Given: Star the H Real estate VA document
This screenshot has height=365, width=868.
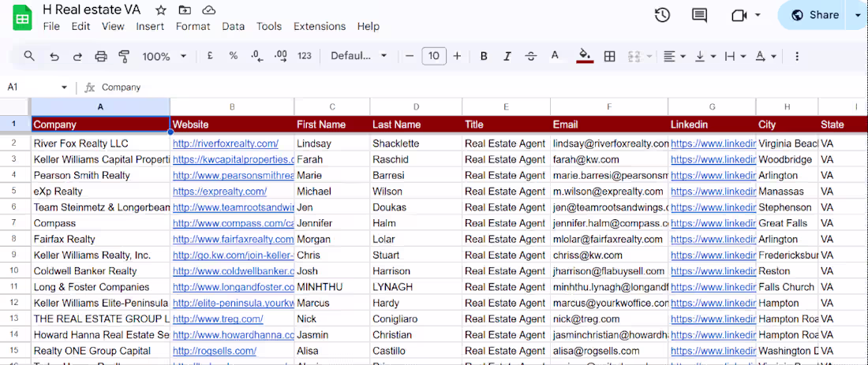Looking at the screenshot, I should tap(160, 10).
